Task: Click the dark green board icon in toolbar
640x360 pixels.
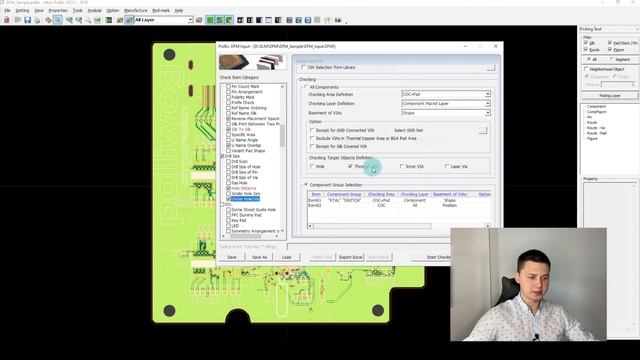Action: (109, 20)
